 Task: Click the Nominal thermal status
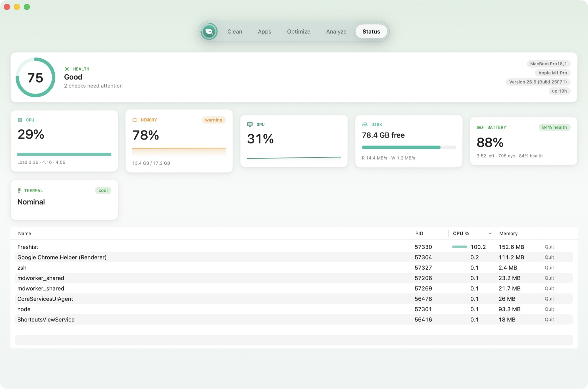point(31,202)
